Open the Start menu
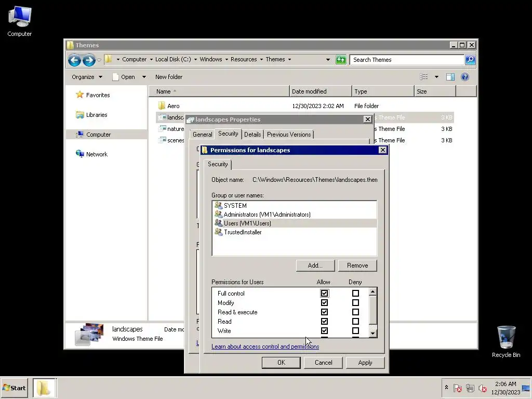Image resolution: width=532 pixels, height=399 pixels. coord(14,388)
